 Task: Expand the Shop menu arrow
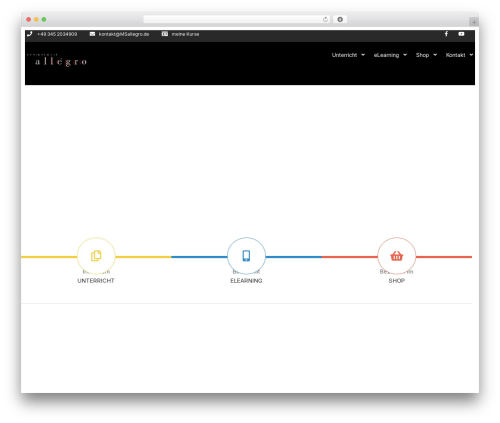435,55
